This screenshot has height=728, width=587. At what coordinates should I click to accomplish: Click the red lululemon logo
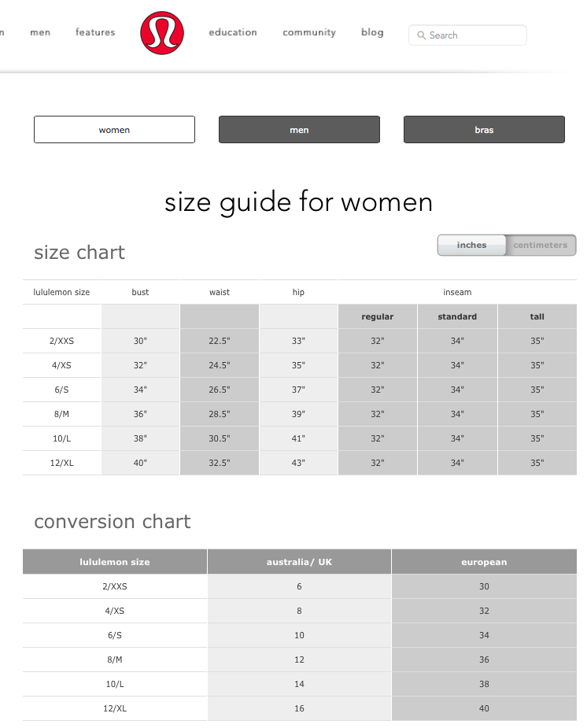(x=162, y=33)
